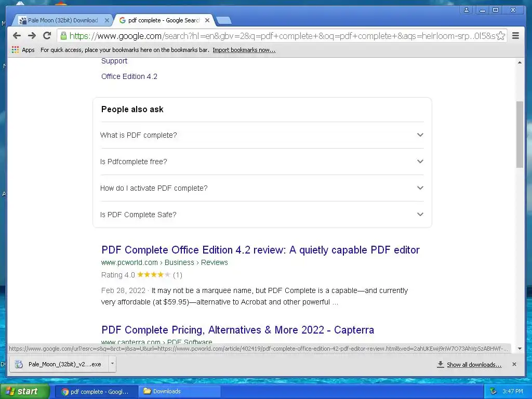This screenshot has width=532, height=399.
Task: Open the Office Edition 4.2 sitelink
Action: [x=129, y=76]
